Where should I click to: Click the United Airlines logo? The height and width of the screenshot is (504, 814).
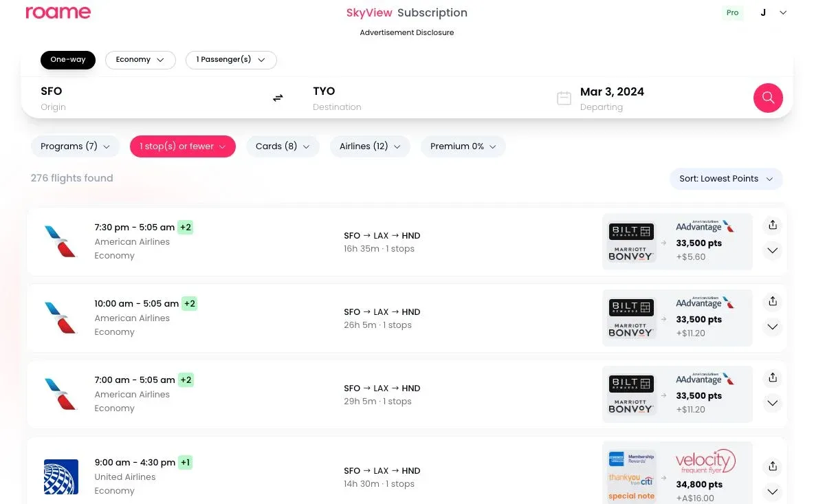tap(60, 476)
